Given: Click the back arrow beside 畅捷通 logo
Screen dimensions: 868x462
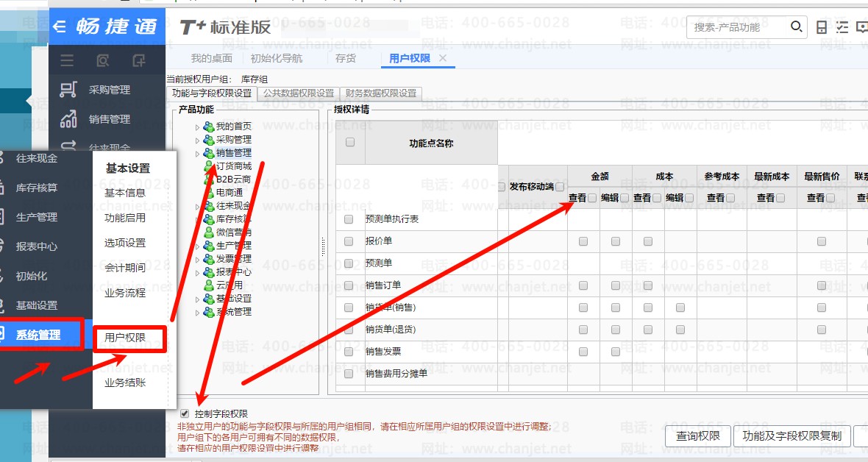Looking at the screenshot, I should pyautogui.click(x=60, y=27).
